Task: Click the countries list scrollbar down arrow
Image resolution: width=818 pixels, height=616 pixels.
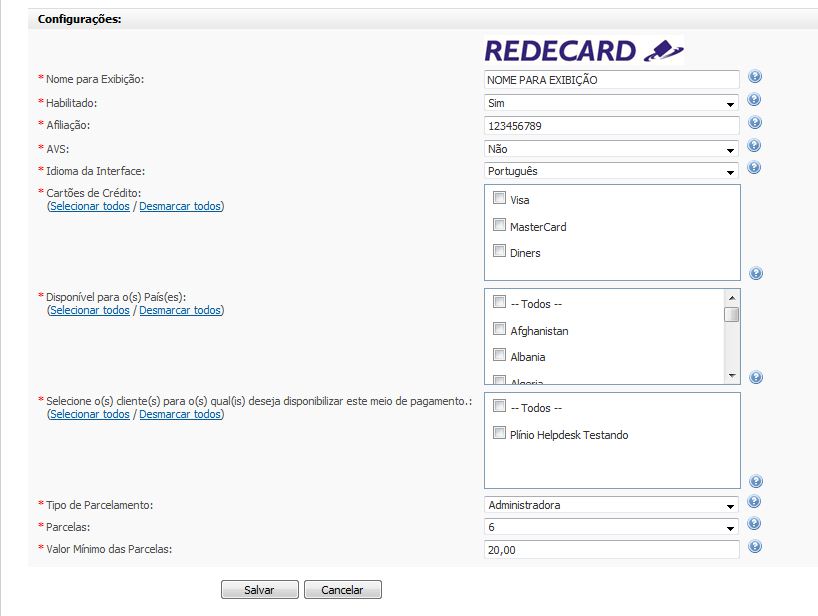Action: tap(732, 376)
